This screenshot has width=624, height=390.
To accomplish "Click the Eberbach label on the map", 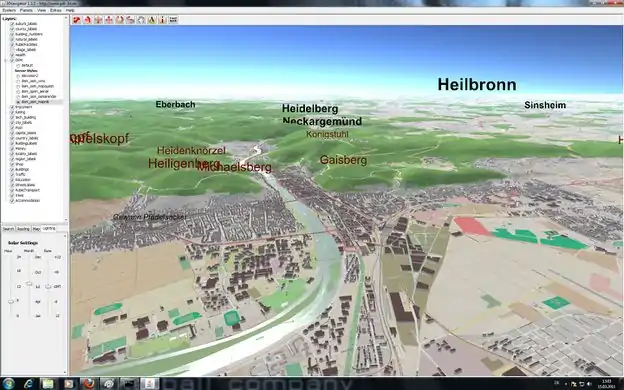I will point(176,104).
